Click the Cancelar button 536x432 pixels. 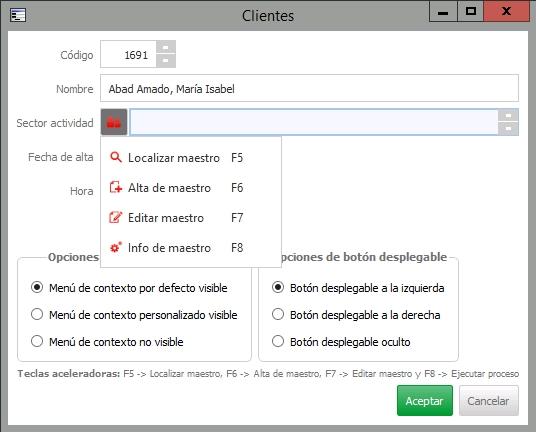coord(489,401)
